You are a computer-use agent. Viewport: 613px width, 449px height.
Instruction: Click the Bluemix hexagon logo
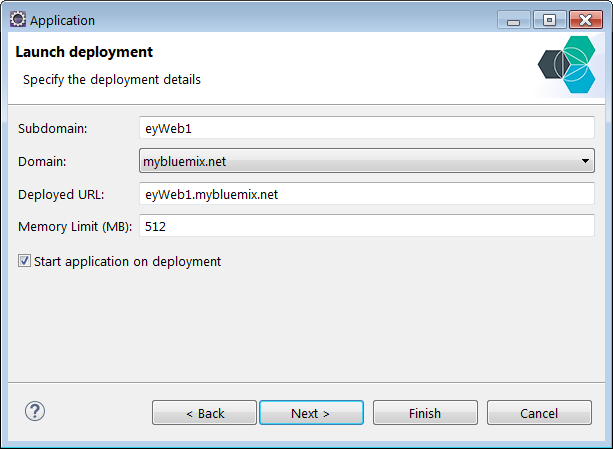(566, 64)
